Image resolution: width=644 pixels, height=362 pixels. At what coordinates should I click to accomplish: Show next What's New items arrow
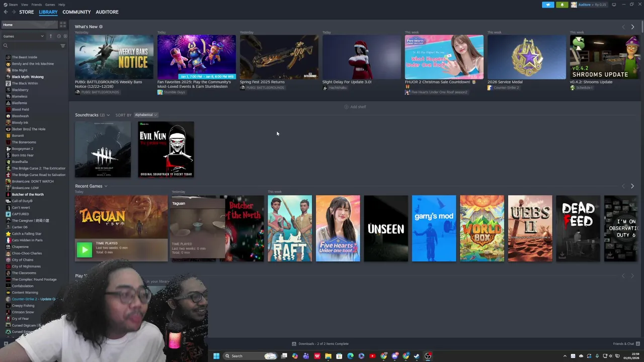tap(632, 27)
